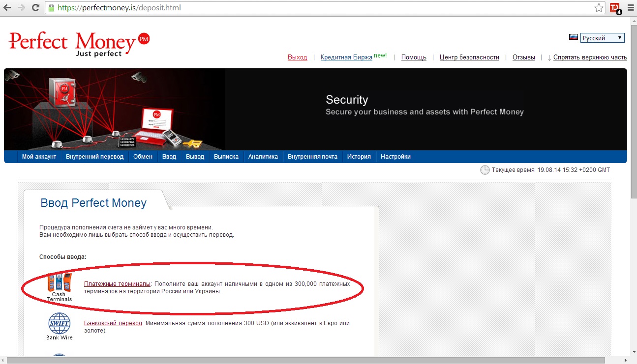Click the clock icon beside current time
The height and width of the screenshot is (364, 637).
pyautogui.click(x=485, y=170)
